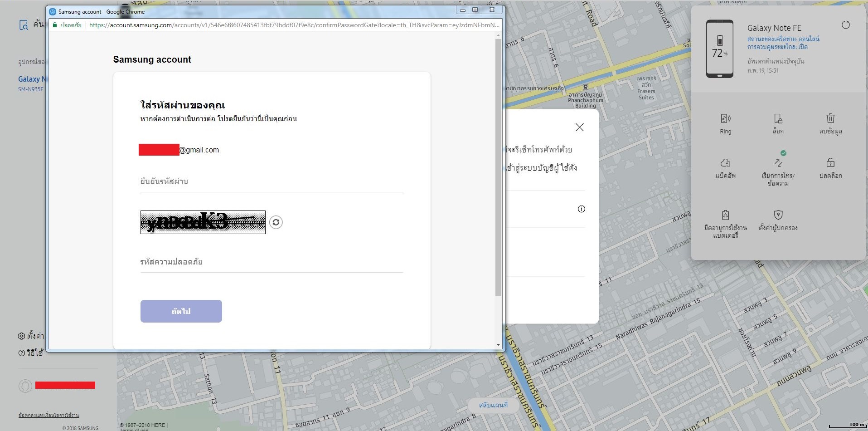Click the Find My Mobile search logo icon
The height and width of the screenshot is (431, 868).
click(24, 25)
